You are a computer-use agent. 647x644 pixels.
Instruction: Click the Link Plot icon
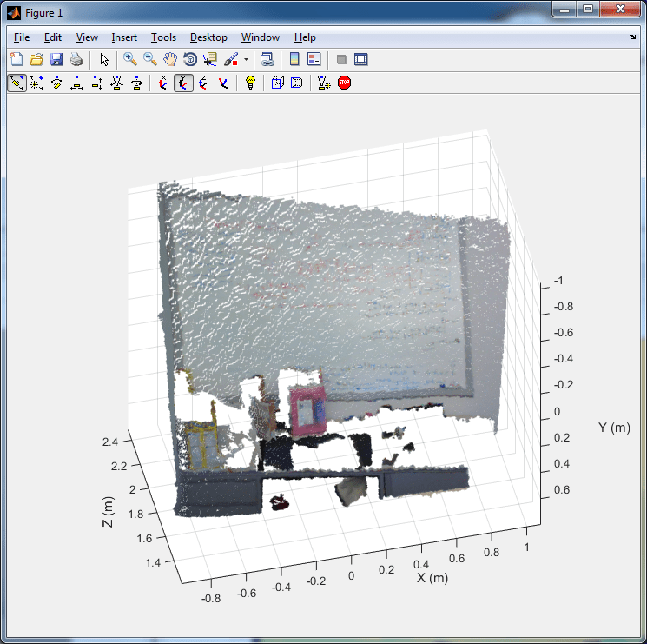point(267,59)
